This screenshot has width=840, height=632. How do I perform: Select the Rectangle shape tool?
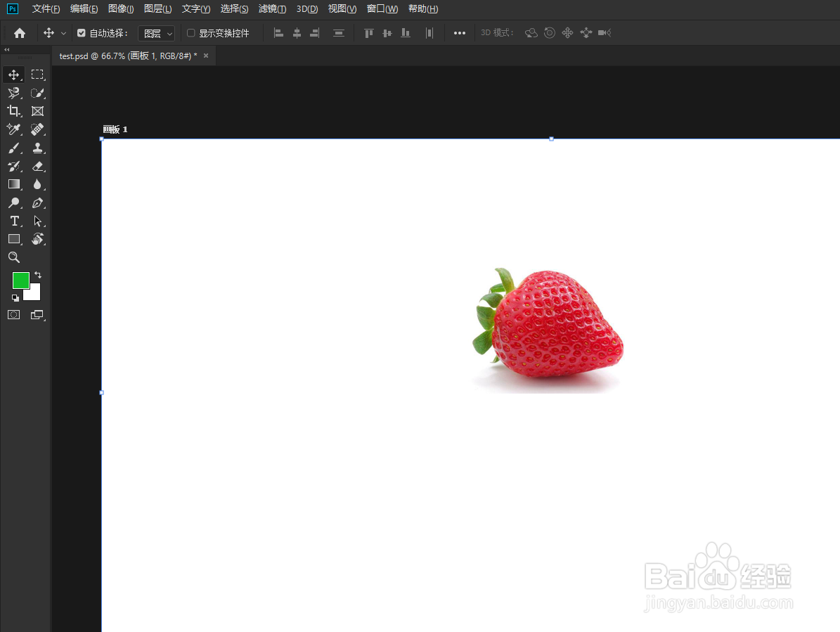pos(14,239)
